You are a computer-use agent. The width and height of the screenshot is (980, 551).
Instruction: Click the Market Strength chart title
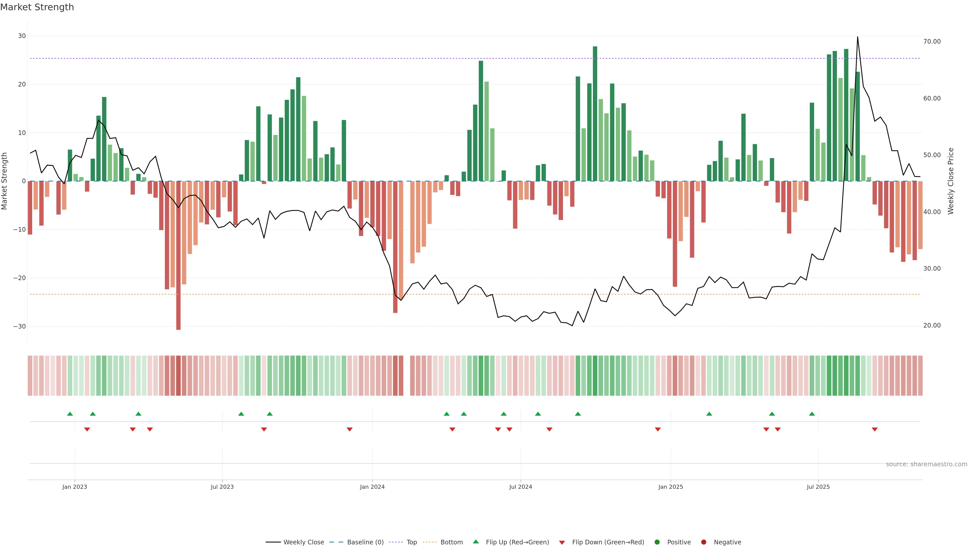tap(37, 7)
